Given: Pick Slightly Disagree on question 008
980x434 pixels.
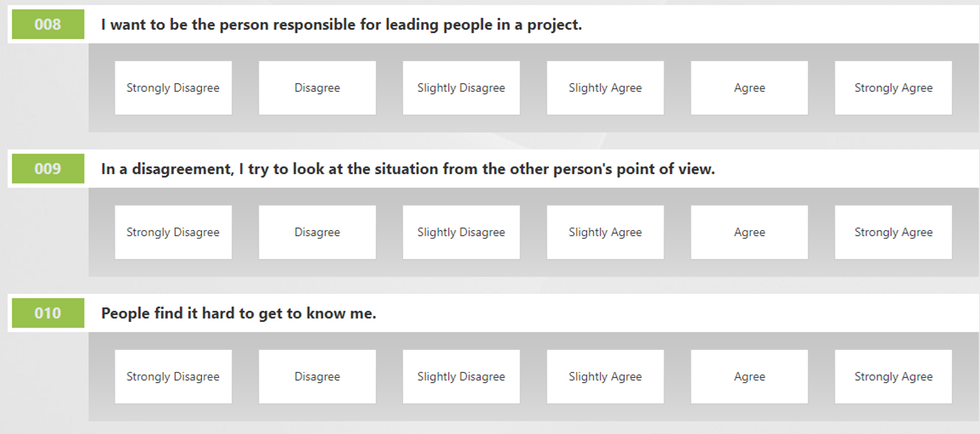Looking at the screenshot, I should point(461,87).
